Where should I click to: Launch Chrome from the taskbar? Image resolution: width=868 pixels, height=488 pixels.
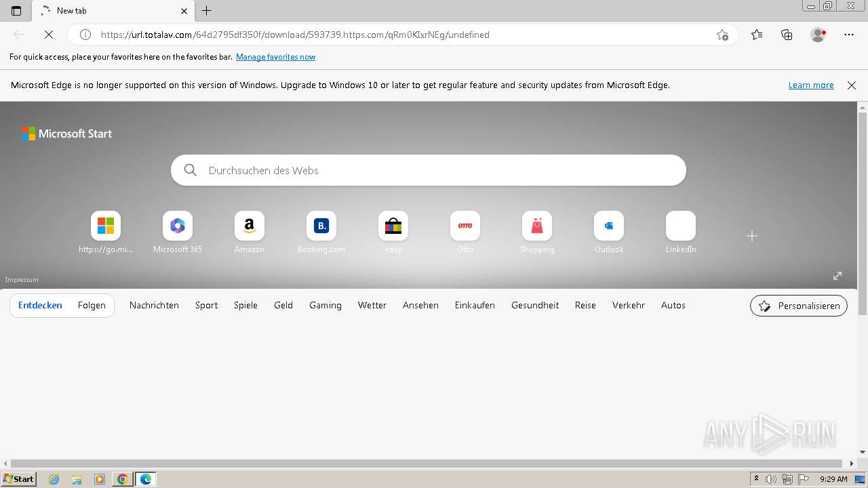click(x=123, y=479)
